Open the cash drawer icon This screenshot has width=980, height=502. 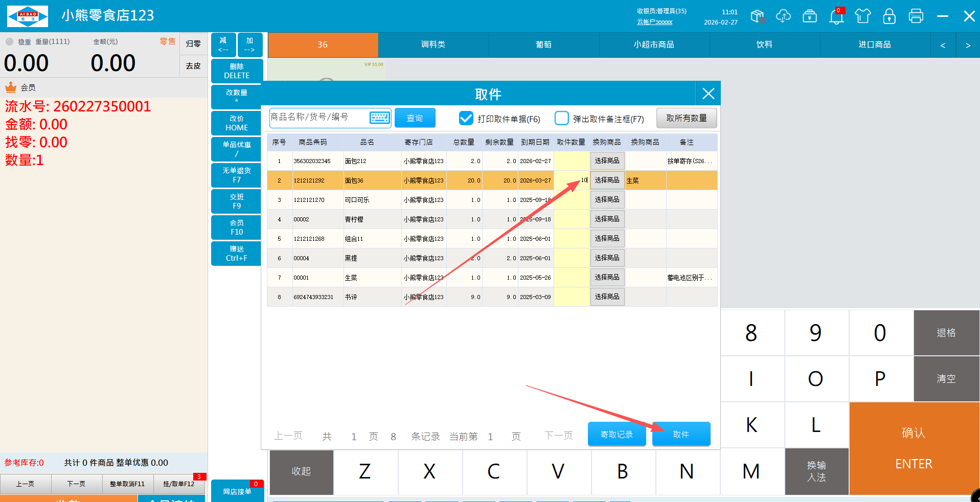pos(809,16)
